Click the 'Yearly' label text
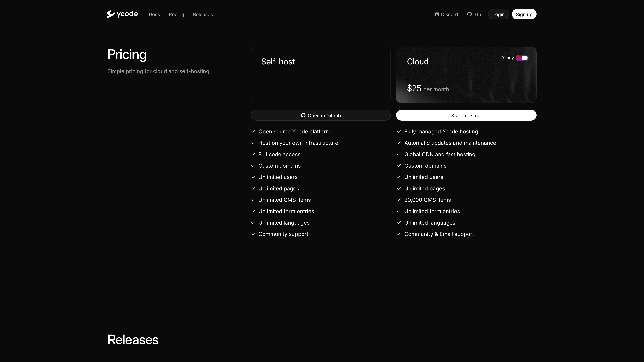644x362 pixels. coord(507,58)
